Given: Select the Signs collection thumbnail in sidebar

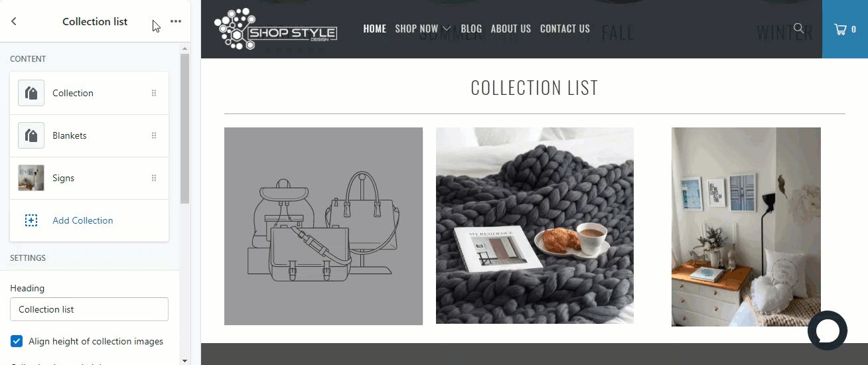Looking at the screenshot, I should 31,178.
